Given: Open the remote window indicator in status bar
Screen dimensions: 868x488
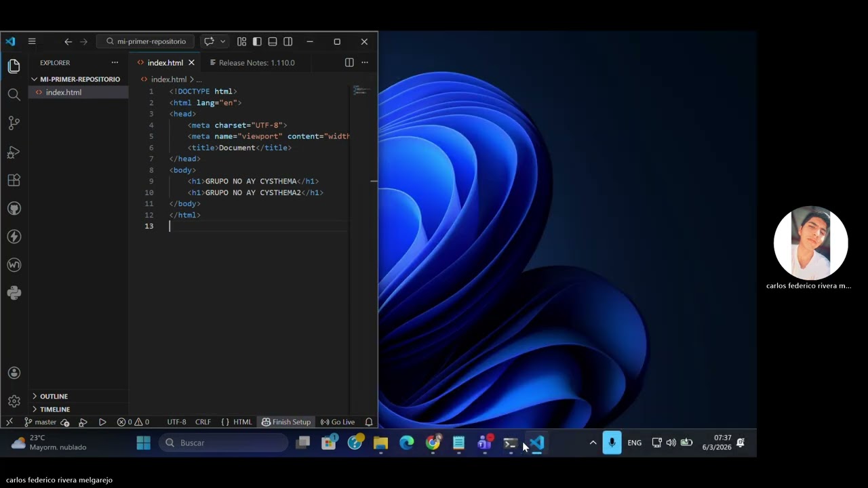Looking at the screenshot, I should (x=9, y=422).
